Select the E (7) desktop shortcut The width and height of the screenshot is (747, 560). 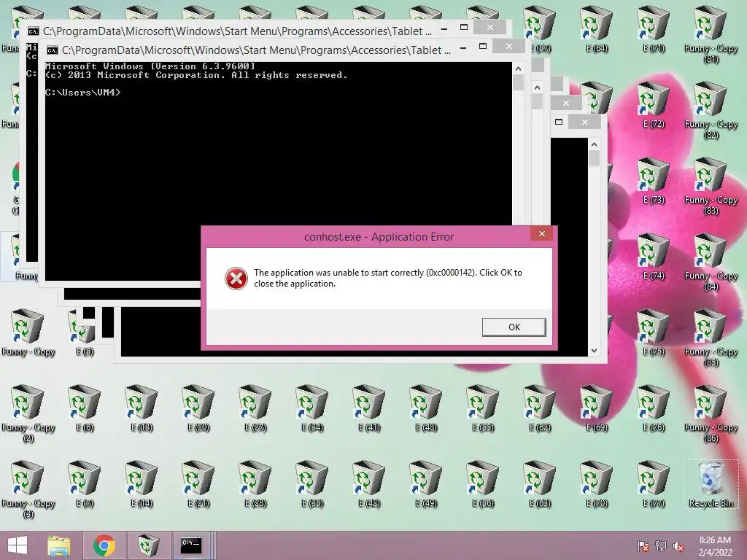click(85, 484)
